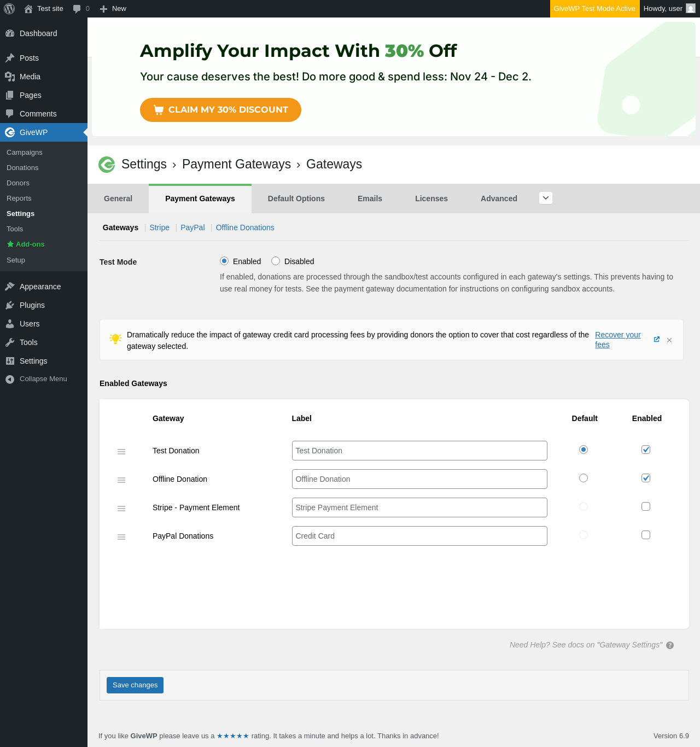Open Reports in GiveWP submenu
This screenshot has height=747, width=700.
[x=19, y=199]
